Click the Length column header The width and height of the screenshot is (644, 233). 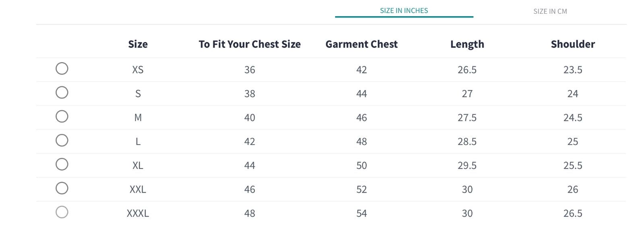pyautogui.click(x=467, y=44)
